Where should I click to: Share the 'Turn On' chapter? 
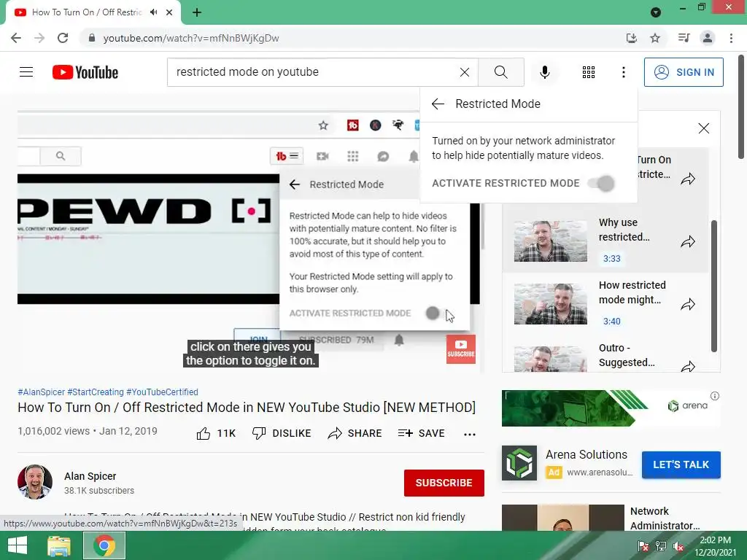click(x=688, y=179)
